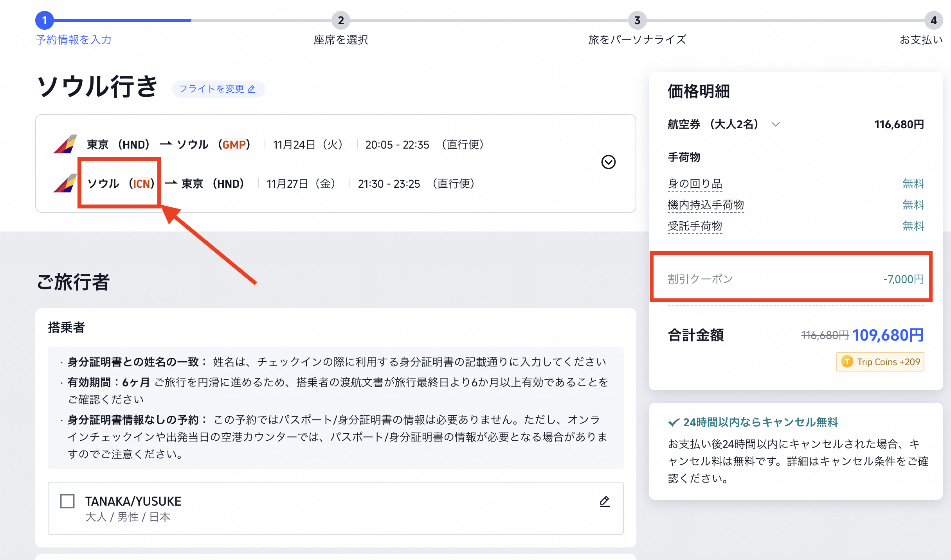Screen dimensions: 951x560
Task: Open 受託手荷物 baggage info link
Action: (x=695, y=226)
